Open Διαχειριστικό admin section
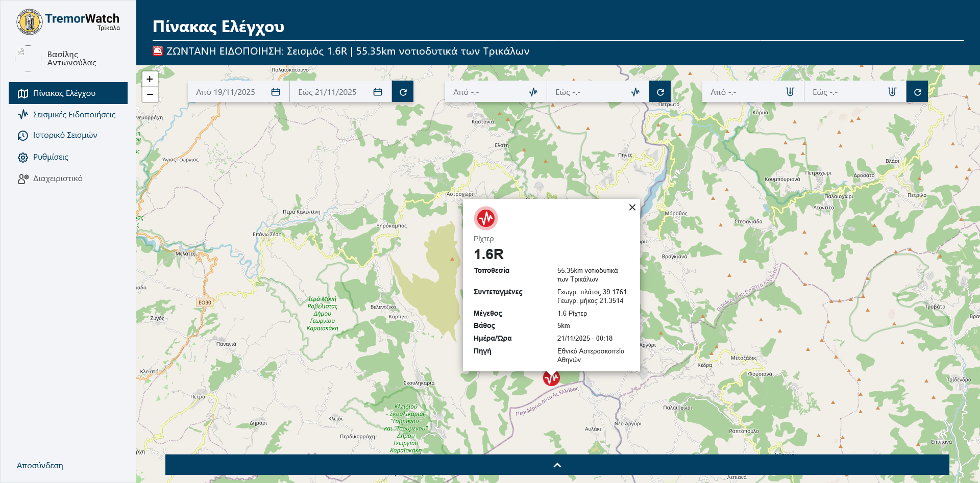The image size is (980, 483). tap(58, 179)
